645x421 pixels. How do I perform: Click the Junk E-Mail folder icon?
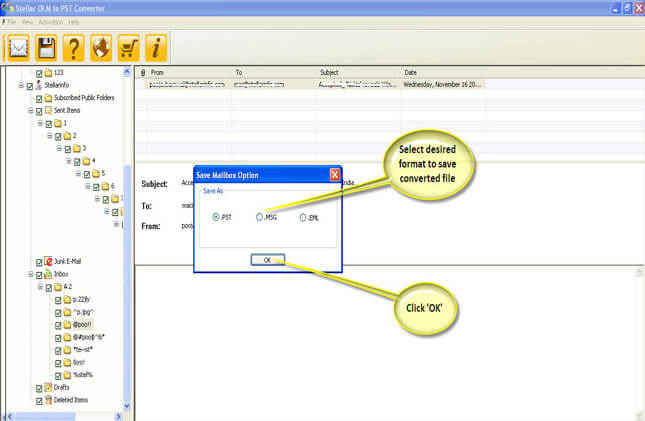49,261
